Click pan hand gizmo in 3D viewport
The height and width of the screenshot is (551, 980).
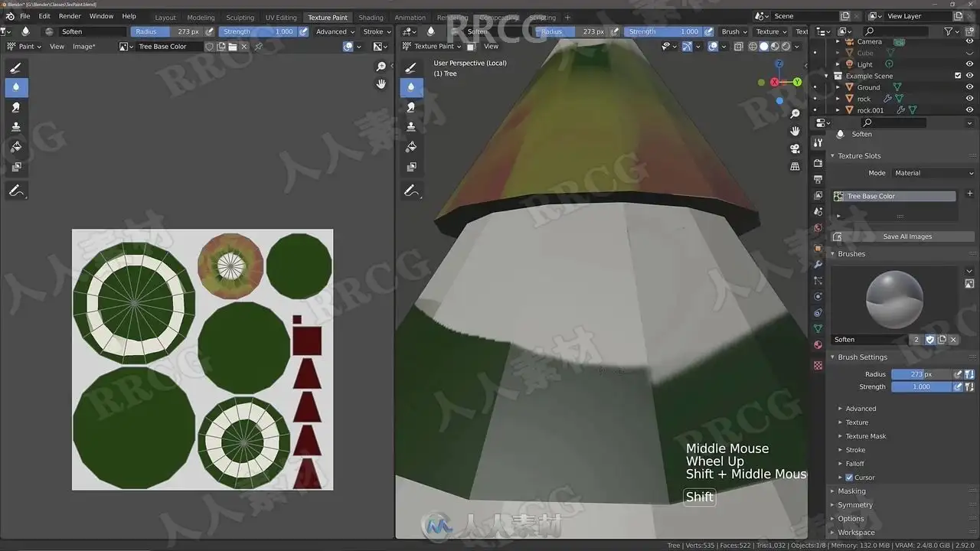(x=795, y=131)
